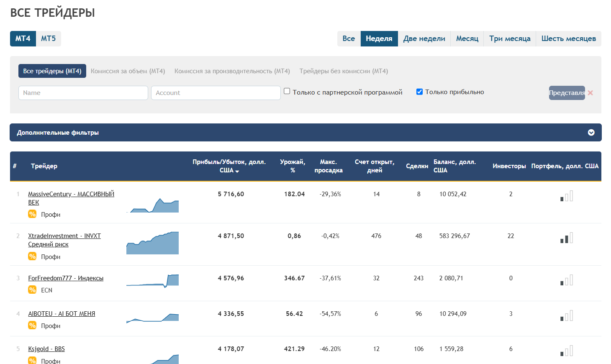This screenshot has height=364, width=611.
Task: Click the portfolio bars icon for MassiveCentury
Action: pyautogui.click(x=567, y=196)
